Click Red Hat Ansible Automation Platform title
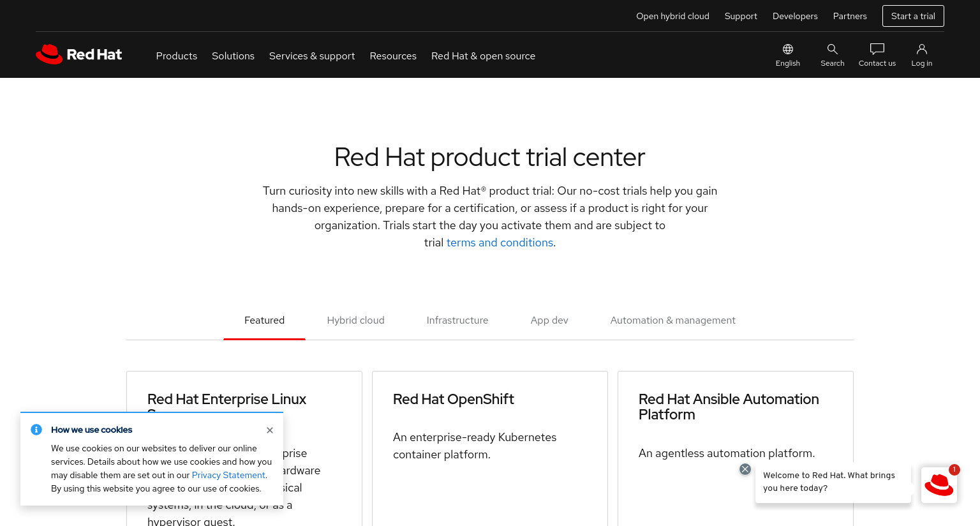The width and height of the screenshot is (980, 526). 729,407
